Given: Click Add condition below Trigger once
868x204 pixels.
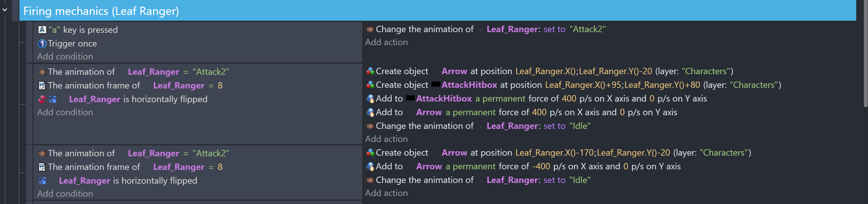Looking at the screenshot, I should (65, 57).
